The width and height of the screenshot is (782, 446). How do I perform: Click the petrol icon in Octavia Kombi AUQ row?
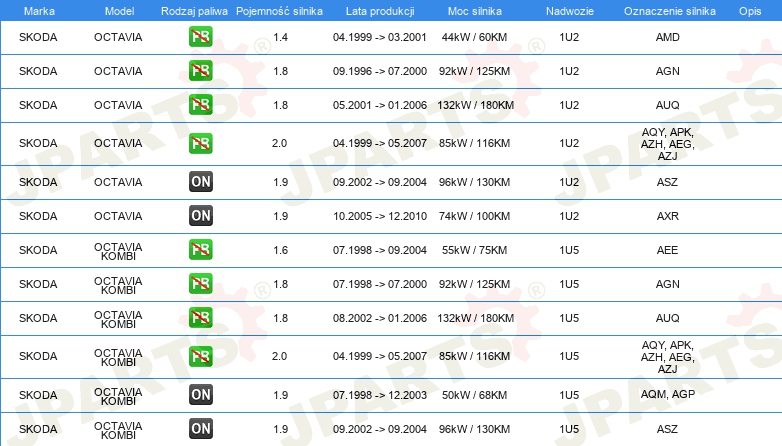point(200,317)
